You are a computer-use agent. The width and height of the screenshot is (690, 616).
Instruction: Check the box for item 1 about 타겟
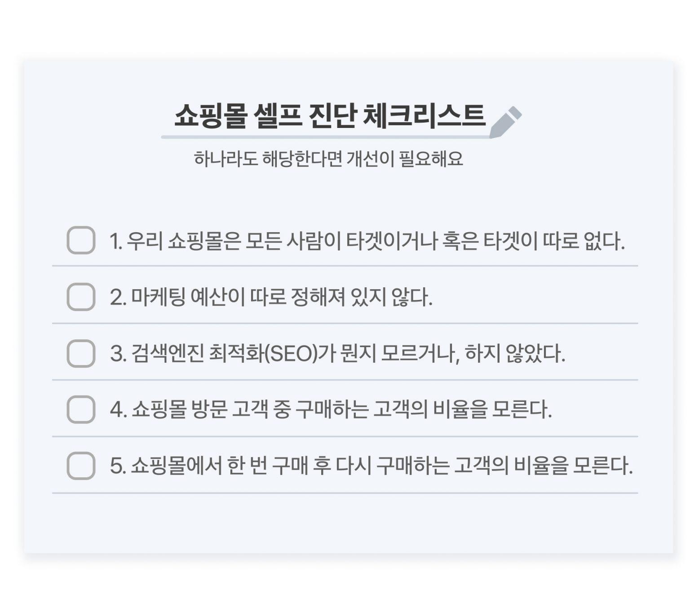point(81,240)
